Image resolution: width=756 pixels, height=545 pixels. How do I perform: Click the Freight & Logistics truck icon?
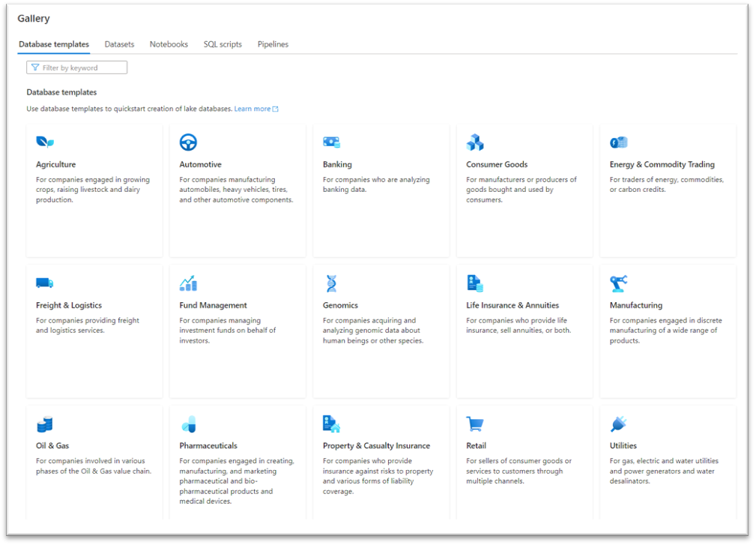pos(45,283)
